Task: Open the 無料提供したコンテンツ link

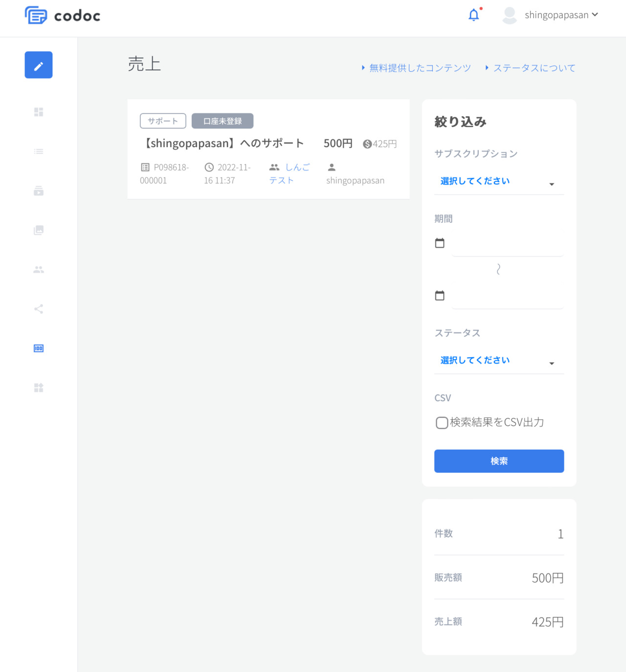Action: pos(419,67)
